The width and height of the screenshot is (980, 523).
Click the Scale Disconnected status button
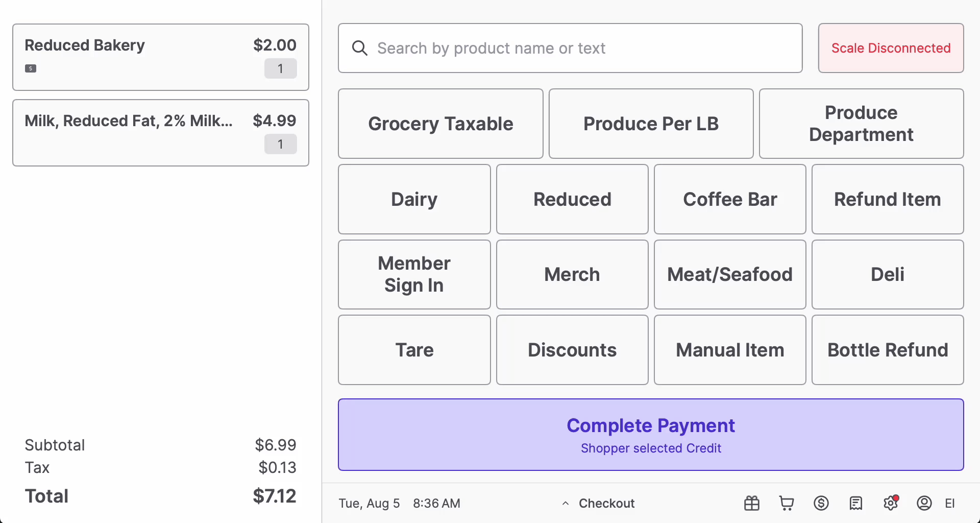pos(891,48)
